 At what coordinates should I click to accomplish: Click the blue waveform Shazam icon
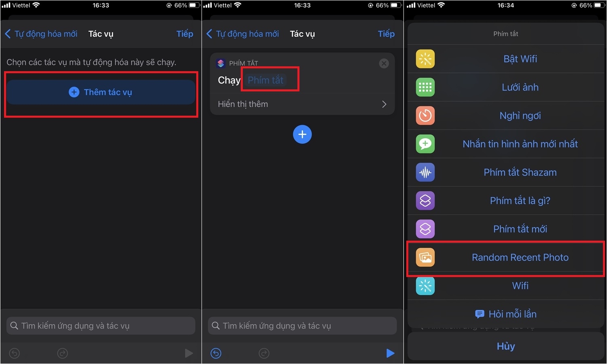point(425,172)
